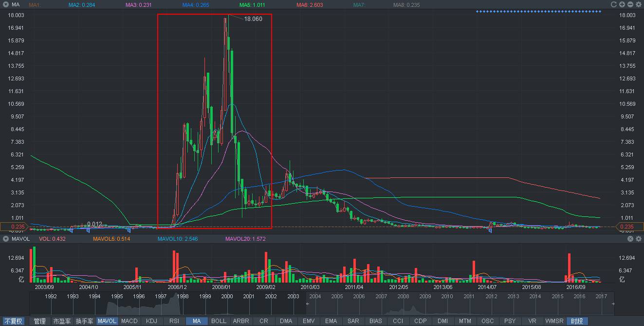The width and height of the screenshot is (644, 326).
Task: Click the refresh icon above the main chart
Action: point(614,4)
